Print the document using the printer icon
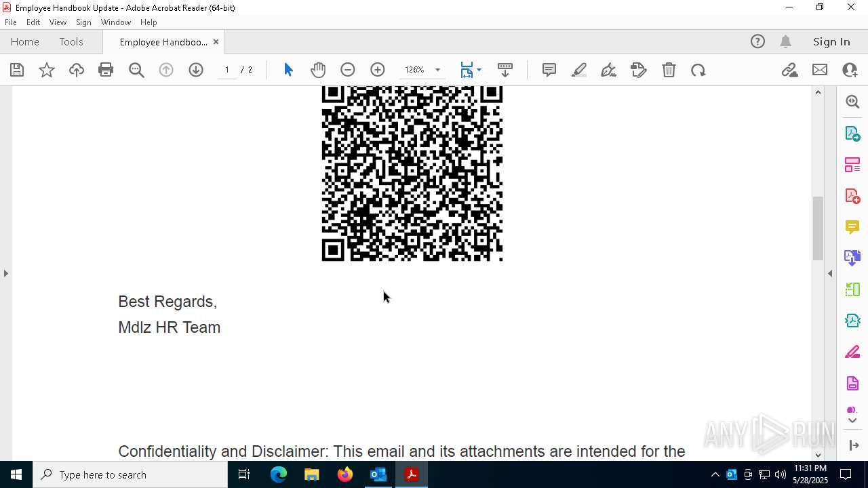 tap(106, 70)
